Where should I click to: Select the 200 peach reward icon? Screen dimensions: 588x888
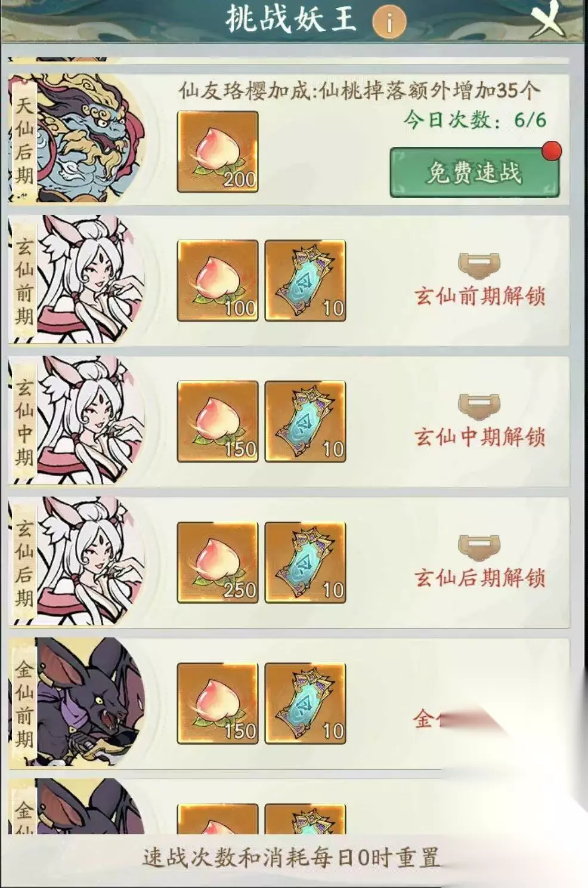click(218, 152)
